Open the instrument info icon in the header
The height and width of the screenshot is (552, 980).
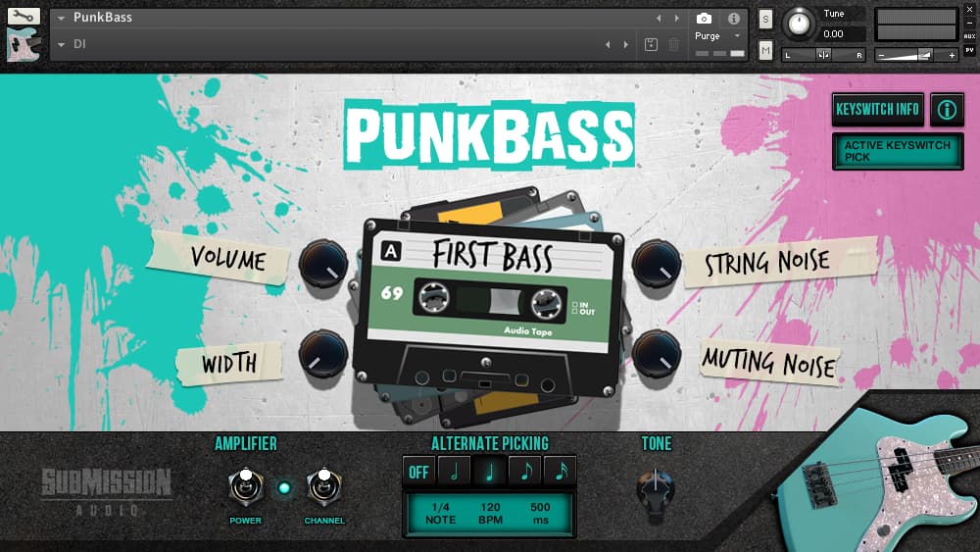[x=733, y=19]
